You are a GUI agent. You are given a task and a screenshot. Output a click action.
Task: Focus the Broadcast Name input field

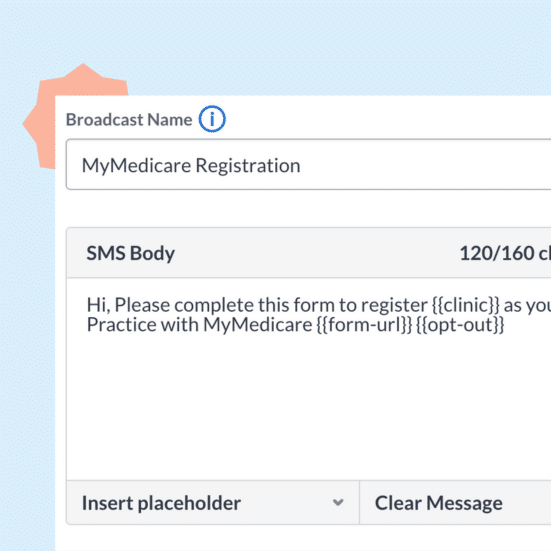click(309, 164)
